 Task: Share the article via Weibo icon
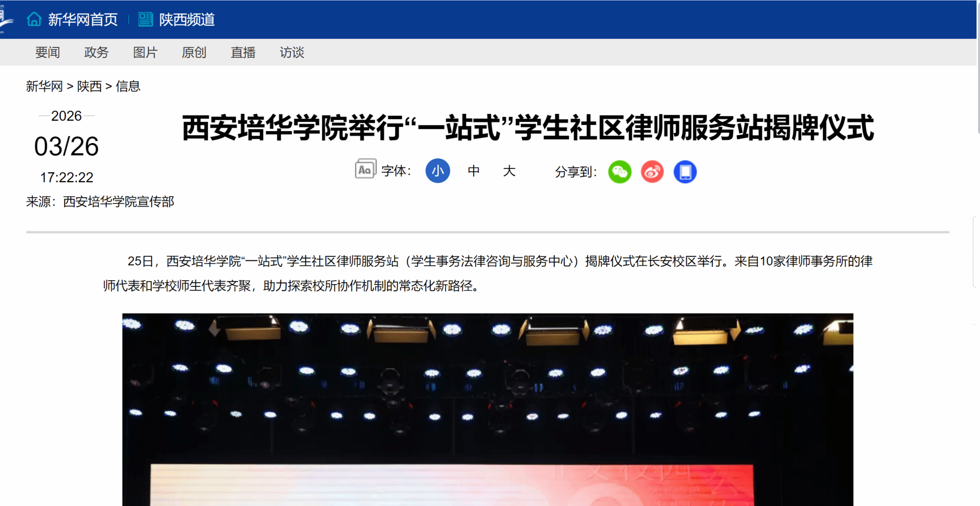point(652,172)
